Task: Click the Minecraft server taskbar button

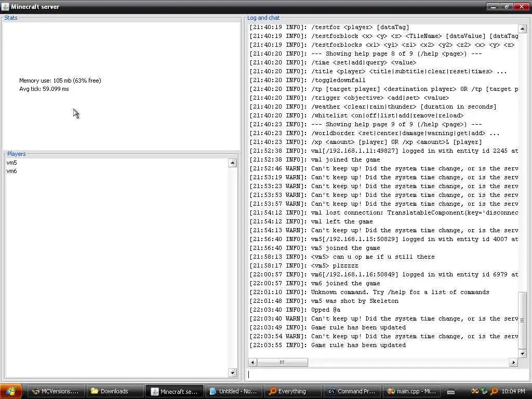Action: pyautogui.click(x=174, y=391)
